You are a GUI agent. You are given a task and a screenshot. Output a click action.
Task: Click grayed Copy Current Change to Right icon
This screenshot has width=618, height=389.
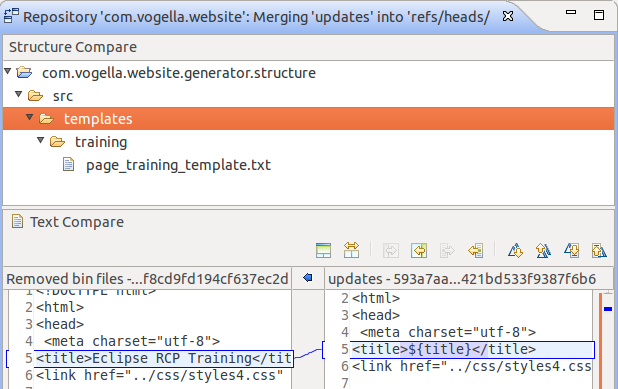click(x=447, y=251)
